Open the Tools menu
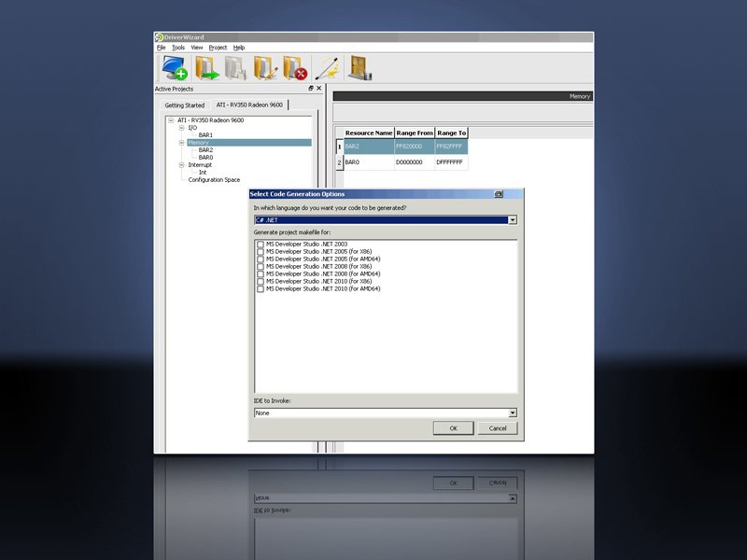 178,48
